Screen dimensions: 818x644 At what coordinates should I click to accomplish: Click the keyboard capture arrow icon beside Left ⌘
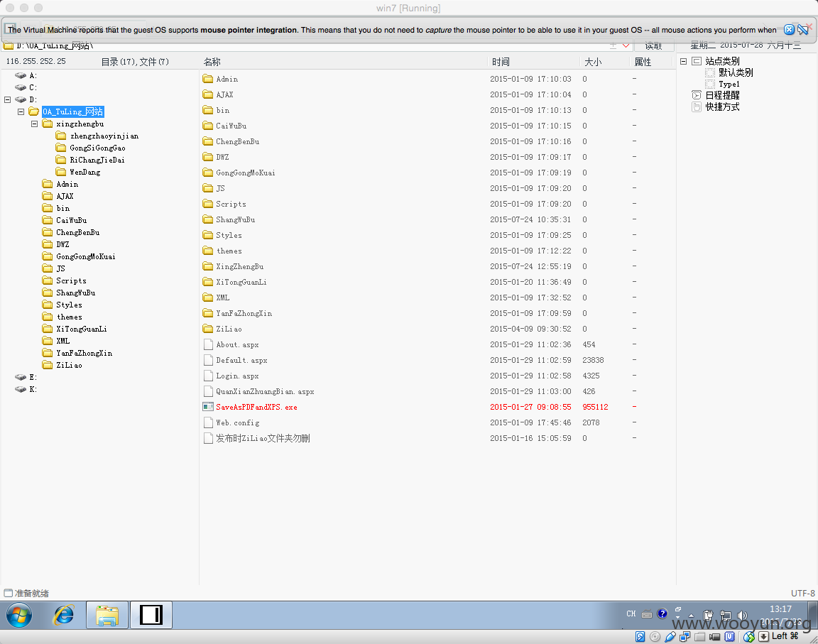(763, 636)
